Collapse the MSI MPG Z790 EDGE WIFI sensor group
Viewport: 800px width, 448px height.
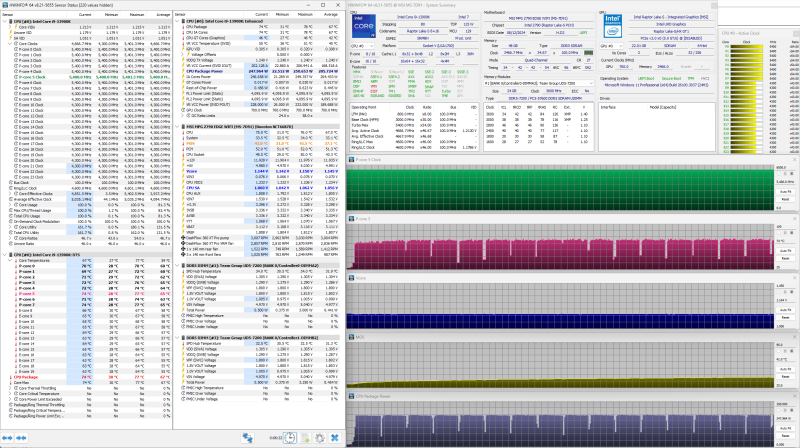coord(178,127)
